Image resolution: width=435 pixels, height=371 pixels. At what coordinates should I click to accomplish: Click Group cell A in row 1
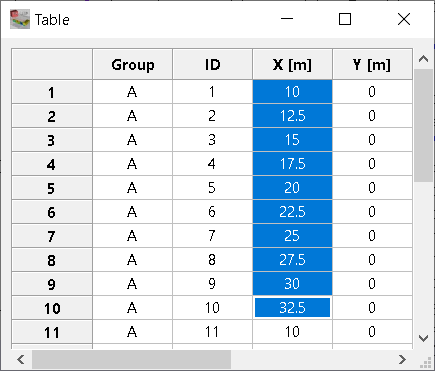133,92
